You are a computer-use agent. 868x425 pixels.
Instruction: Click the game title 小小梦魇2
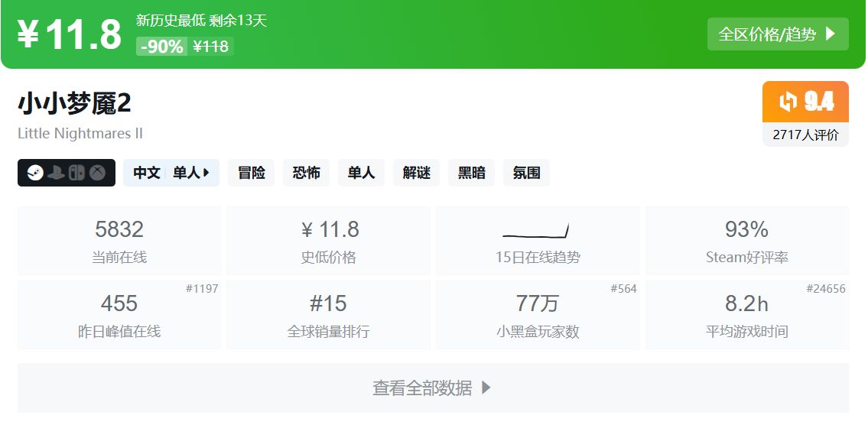[75, 103]
